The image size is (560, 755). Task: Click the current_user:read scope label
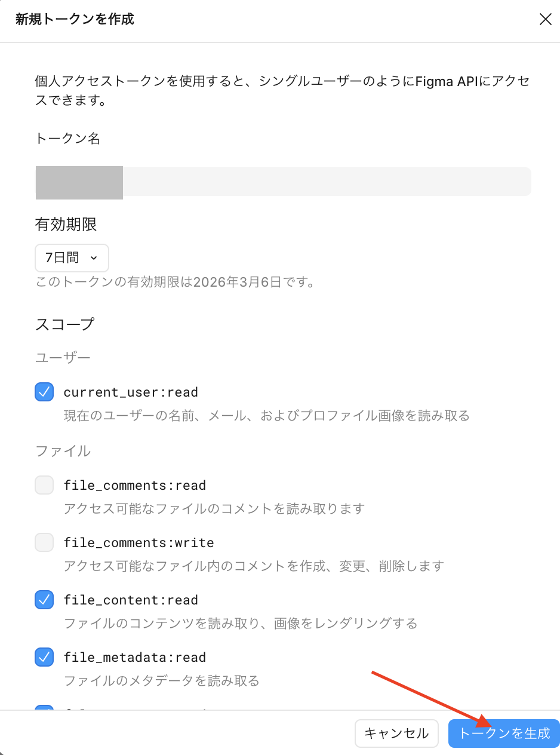(x=131, y=392)
